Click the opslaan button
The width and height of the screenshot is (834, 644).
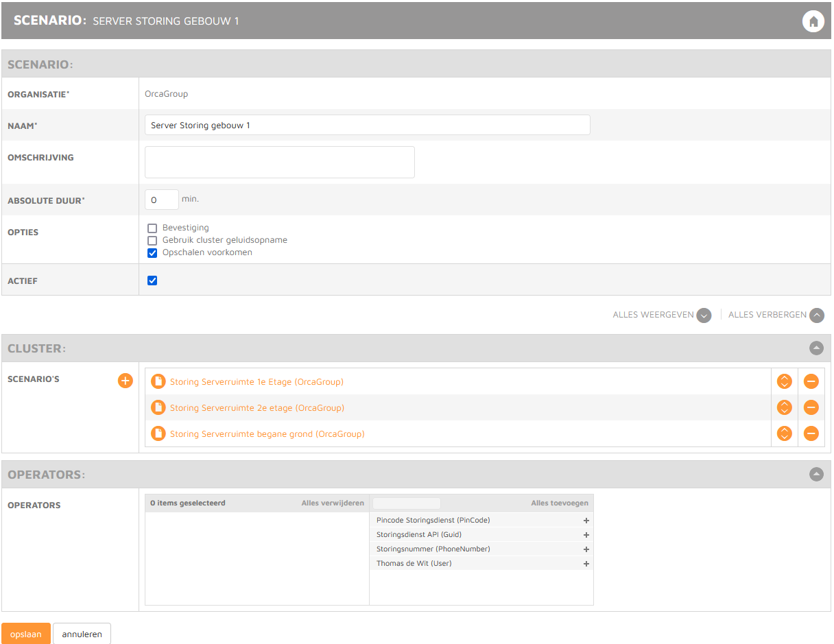26,634
